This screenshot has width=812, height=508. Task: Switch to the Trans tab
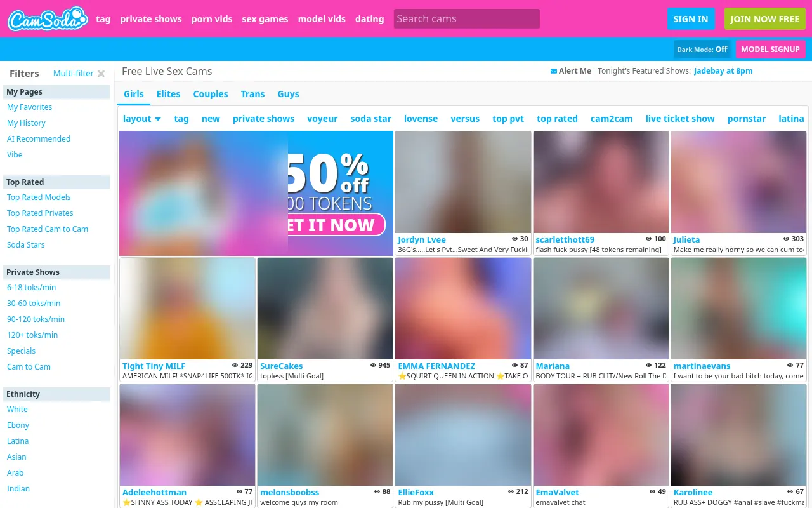click(x=252, y=94)
